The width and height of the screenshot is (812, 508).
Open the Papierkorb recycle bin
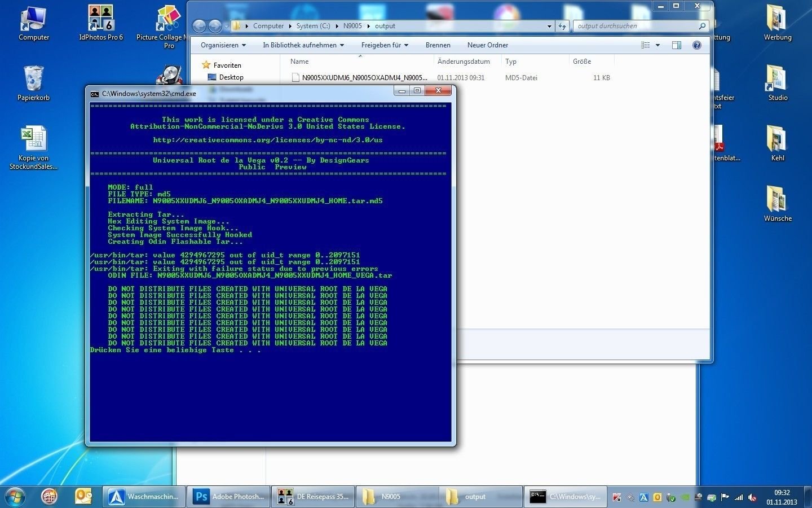(33, 83)
